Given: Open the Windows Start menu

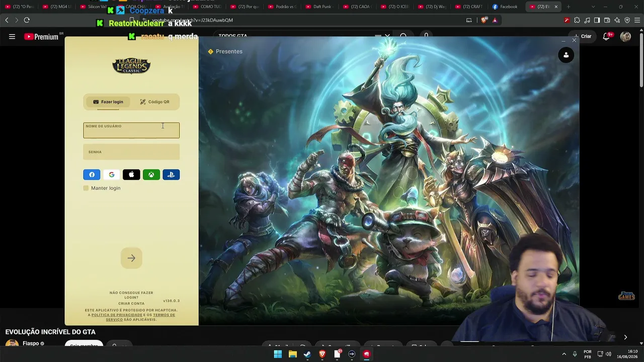Looking at the screenshot, I should [x=278, y=354].
